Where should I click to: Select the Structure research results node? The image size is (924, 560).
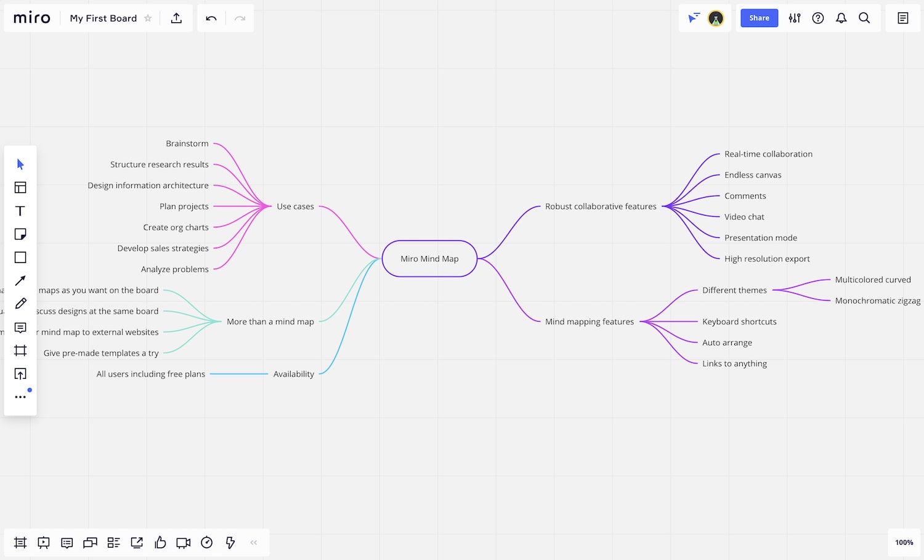tap(160, 164)
